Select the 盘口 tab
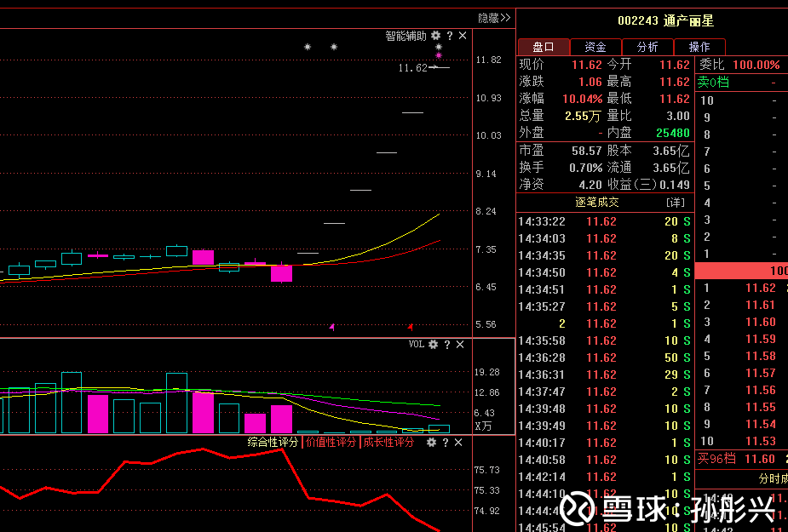The height and width of the screenshot is (532, 788). tap(544, 47)
